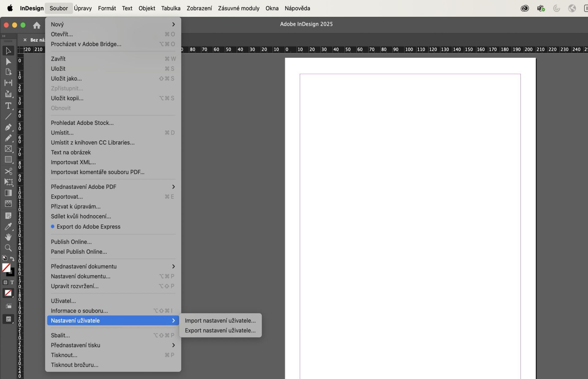The height and width of the screenshot is (379, 588).
Task: Pick the Scissors tool
Action: pos(8,171)
